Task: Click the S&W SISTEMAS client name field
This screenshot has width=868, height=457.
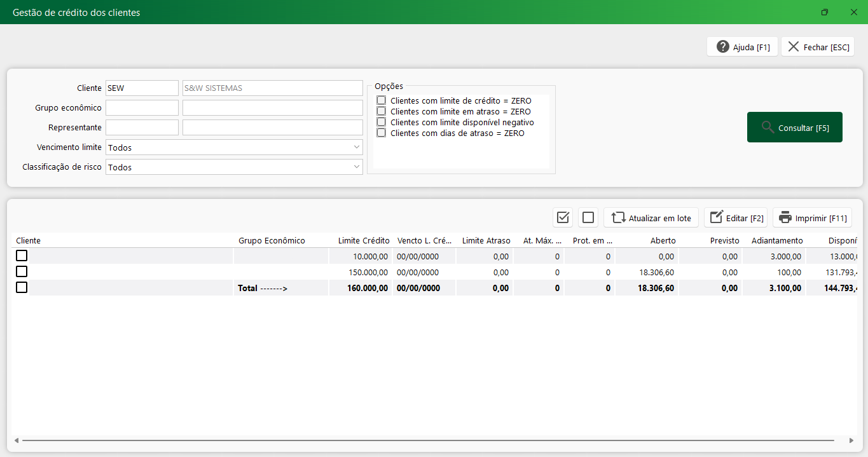Action: click(x=273, y=88)
